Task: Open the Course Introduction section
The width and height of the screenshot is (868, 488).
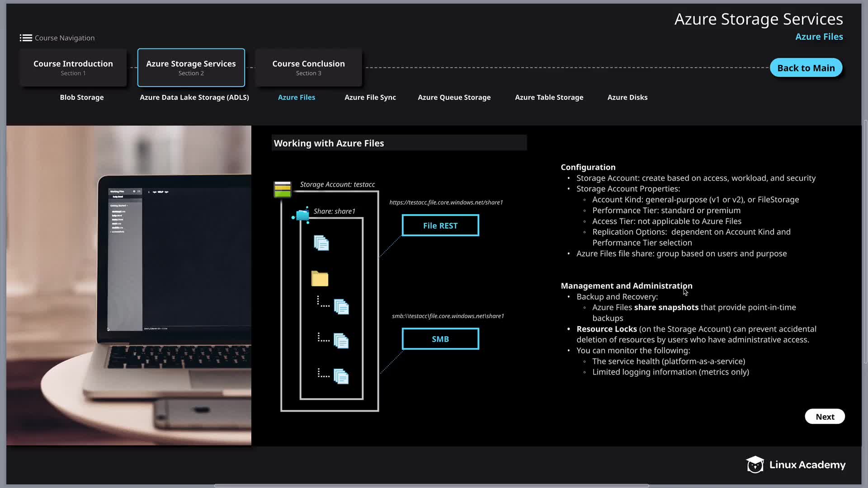Action: pos(73,68)
